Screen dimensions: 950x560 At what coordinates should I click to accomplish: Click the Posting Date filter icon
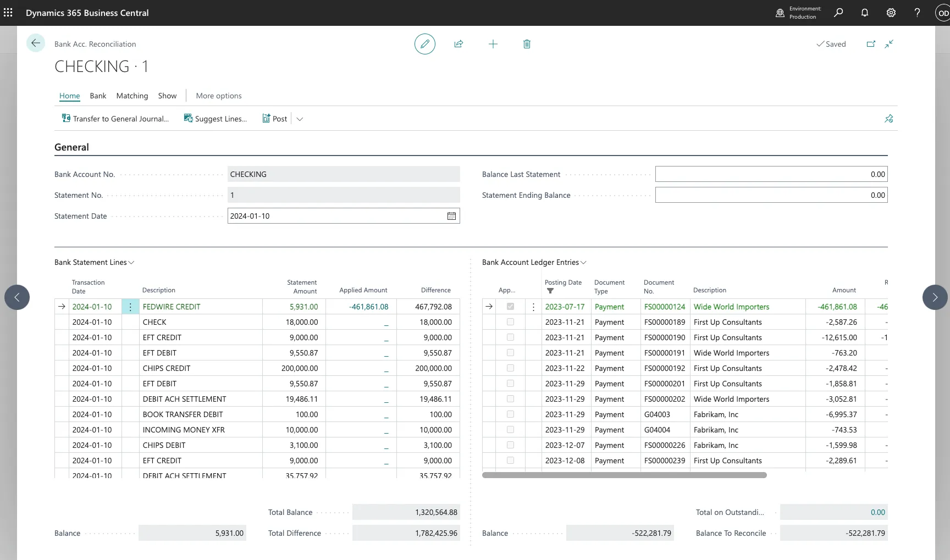pos(550,291)
